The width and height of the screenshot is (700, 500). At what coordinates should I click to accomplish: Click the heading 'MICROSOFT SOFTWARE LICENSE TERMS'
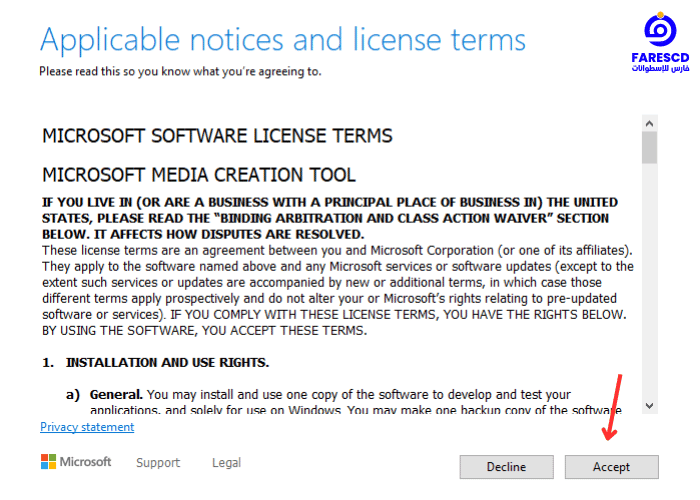pyautogui.click(x=217, y=136)
